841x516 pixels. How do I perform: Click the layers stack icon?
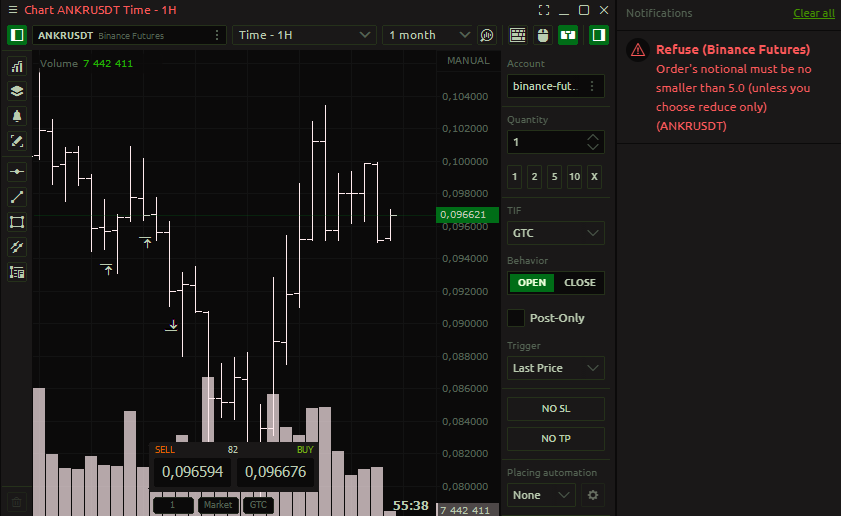click(x=17, y=91)
